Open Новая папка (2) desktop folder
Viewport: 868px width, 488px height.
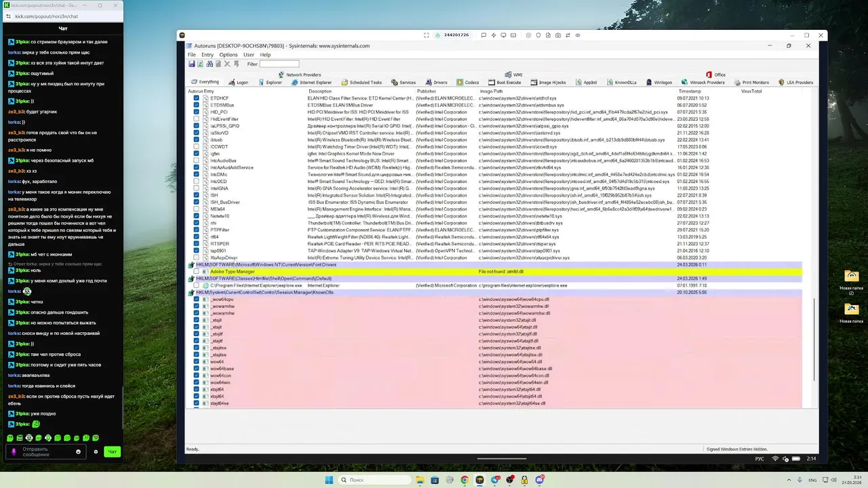852,283
